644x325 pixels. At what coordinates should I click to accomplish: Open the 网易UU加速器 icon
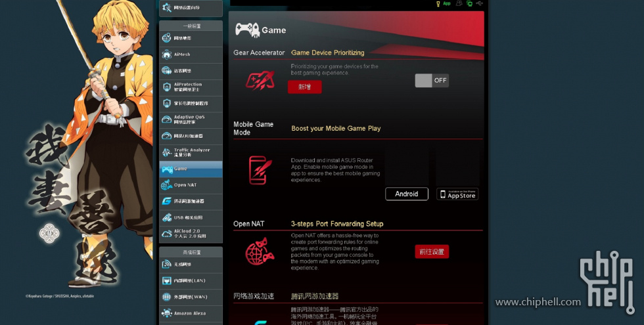click(166, 136)
